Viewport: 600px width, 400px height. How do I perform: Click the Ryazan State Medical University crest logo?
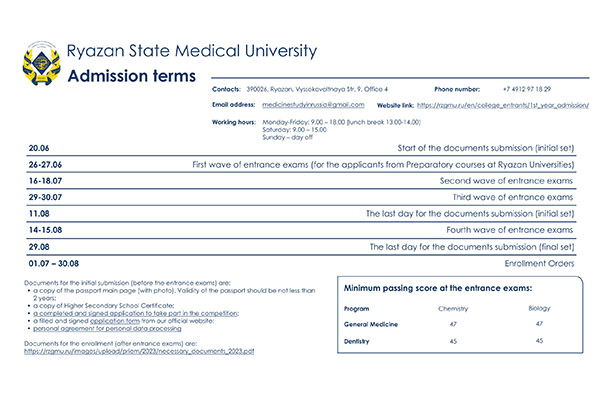tap(33, 63)
